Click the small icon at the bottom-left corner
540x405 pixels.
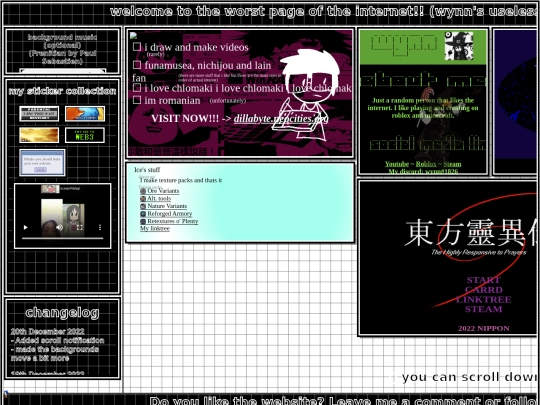pos(6,393)
